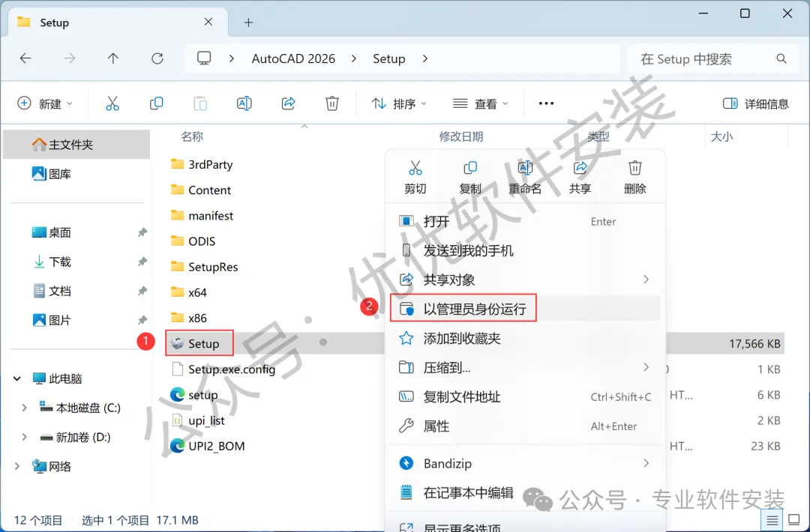This screenshot has width=810, height=532.
Task: Click AutoCAD 2026 in the address bar
Action: pos(293,59)
